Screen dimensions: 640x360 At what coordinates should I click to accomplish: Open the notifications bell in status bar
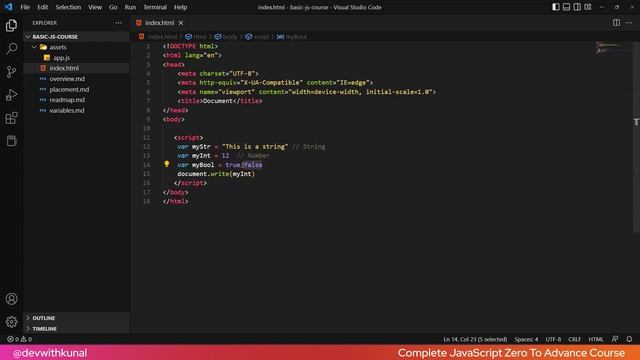[x=629, y=339]
